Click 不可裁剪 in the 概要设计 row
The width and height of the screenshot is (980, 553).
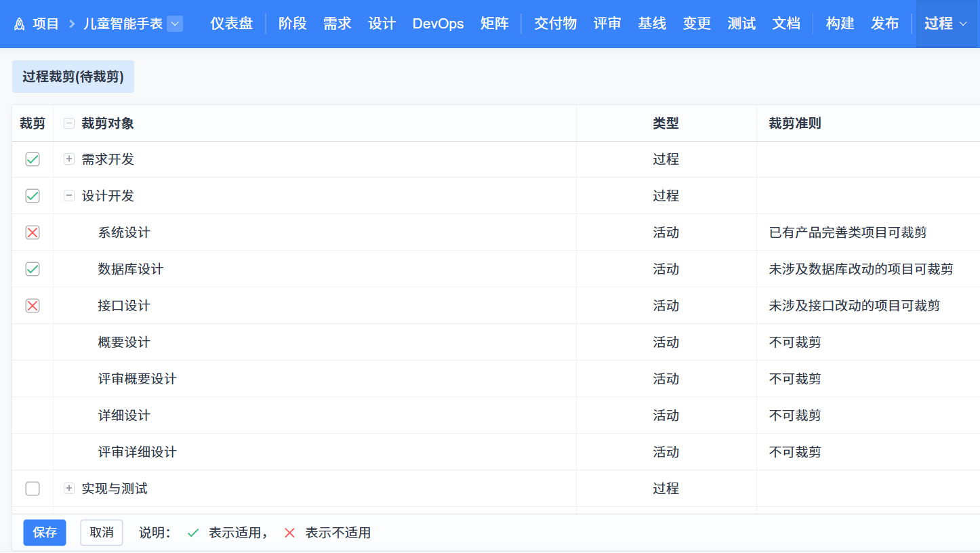[x=795, y=342]
